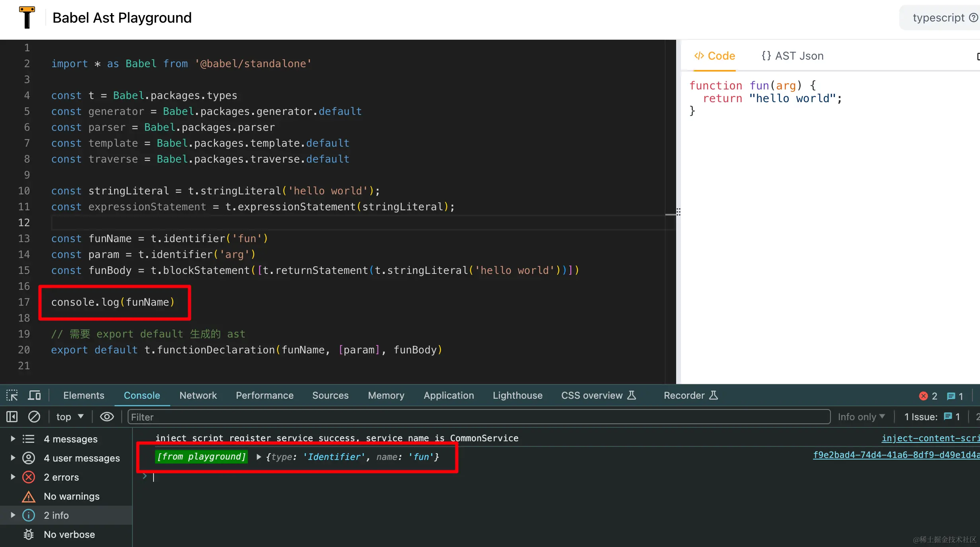Screen dimensions: 980x547
Task: Expand the 2 errors group
Action: [13, 477]
